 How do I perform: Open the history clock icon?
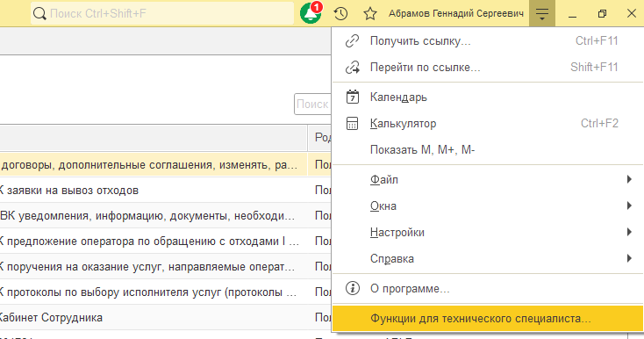(x=341, y=13)
